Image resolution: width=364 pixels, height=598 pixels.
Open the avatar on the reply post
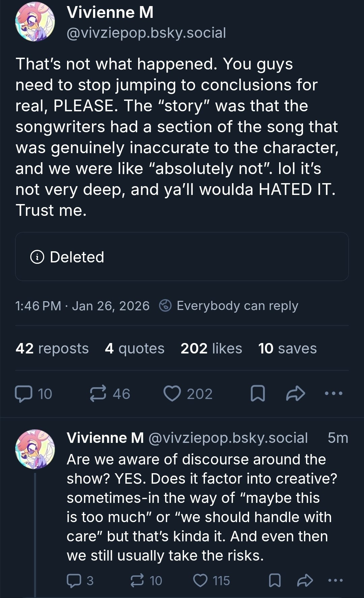pyautogui.click(x=35, y=449)
